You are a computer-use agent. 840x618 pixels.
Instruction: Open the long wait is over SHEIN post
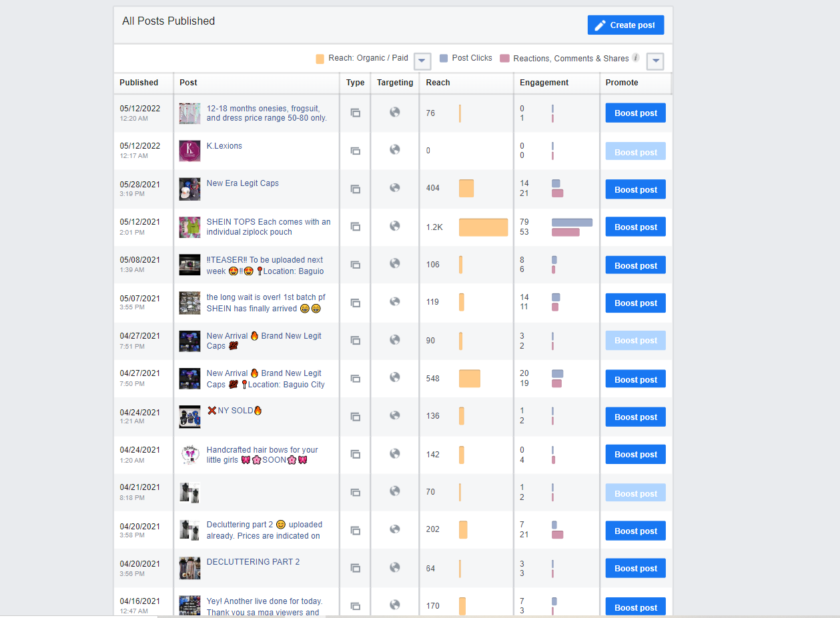(266, 303)
